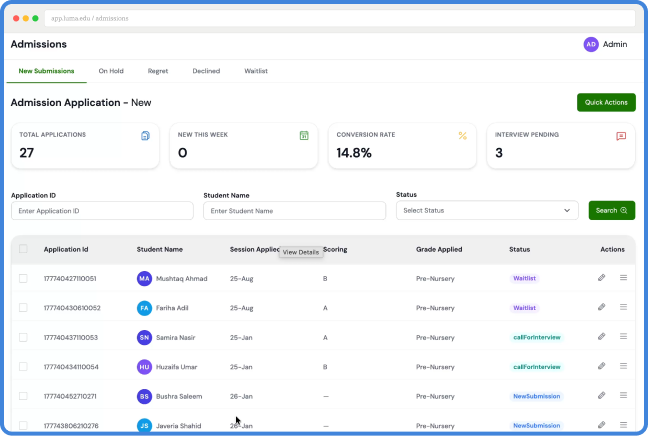Screen dimensions: 648x436
Task: Open the row actions menu for Bushra Saleem
Action: point(623,395)
